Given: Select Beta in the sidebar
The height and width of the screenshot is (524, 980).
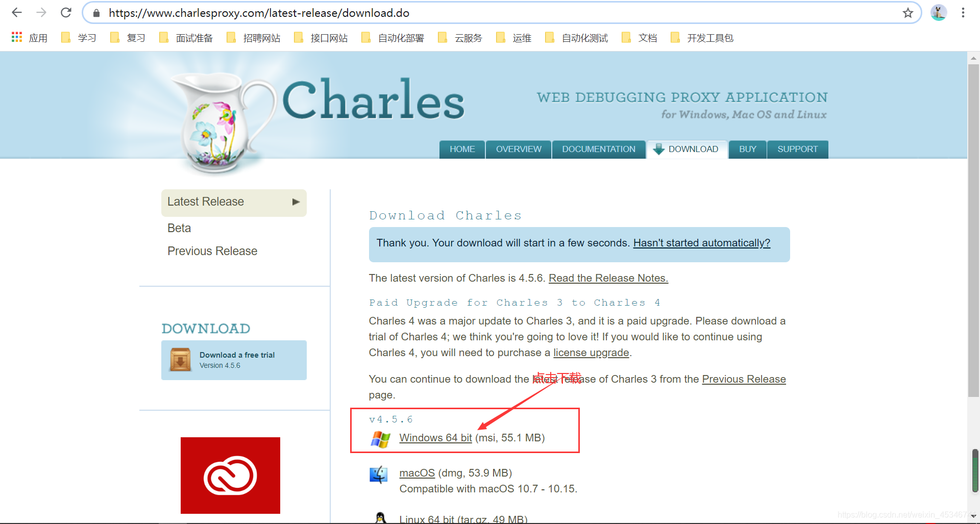Looking at the screenshot, I should tap(179, 228).
